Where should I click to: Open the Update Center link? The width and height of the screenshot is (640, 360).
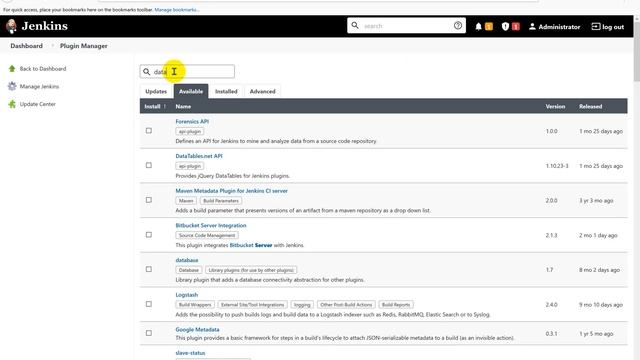pos(38,104)
